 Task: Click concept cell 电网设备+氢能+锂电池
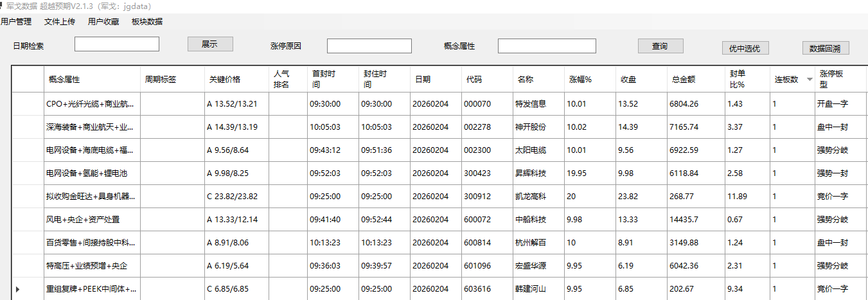92,173
